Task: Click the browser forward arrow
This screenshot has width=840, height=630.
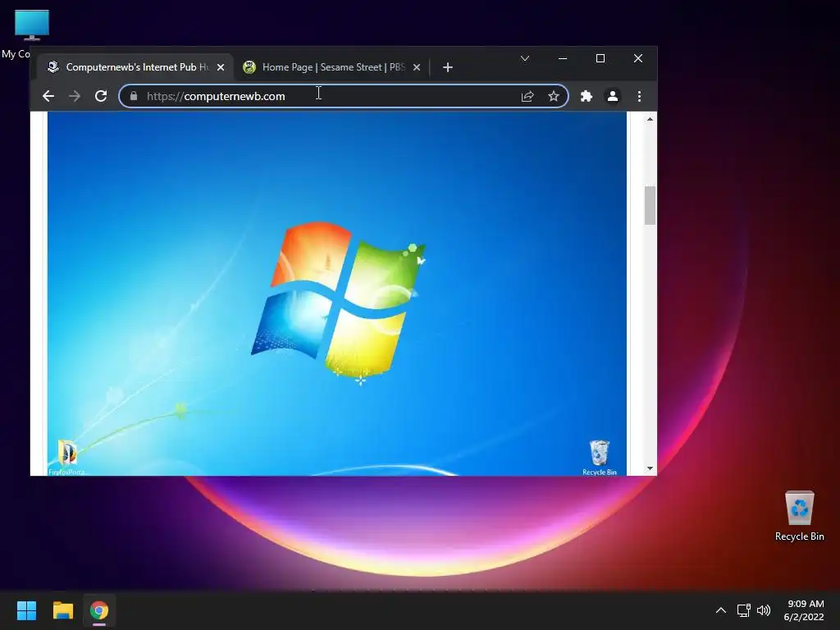Action: [x=75, y=97]
